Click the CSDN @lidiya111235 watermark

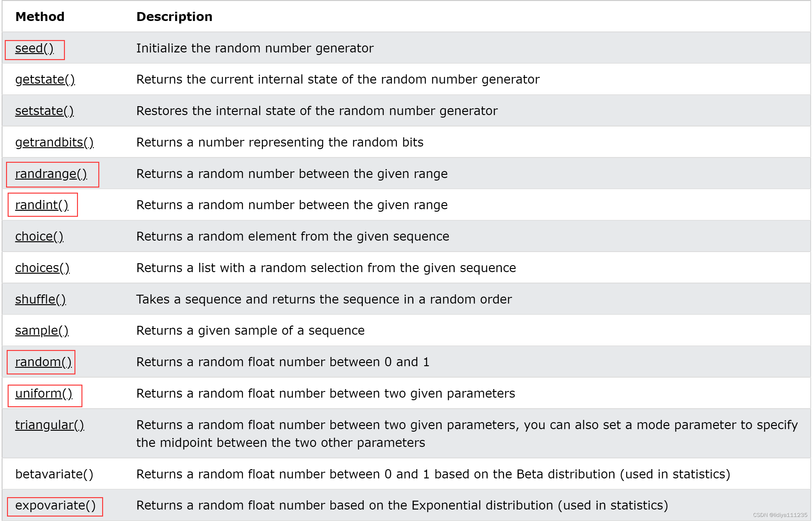pos(780,515)
